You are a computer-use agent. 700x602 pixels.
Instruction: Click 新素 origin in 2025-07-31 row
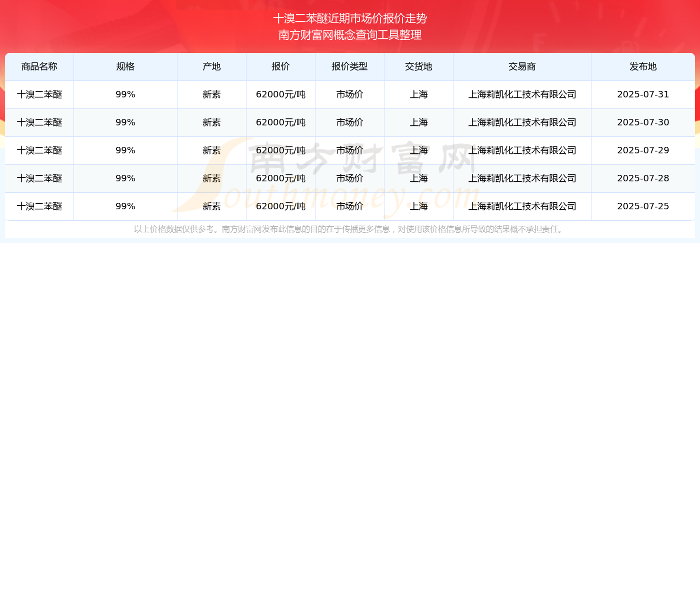coord(212,94)
